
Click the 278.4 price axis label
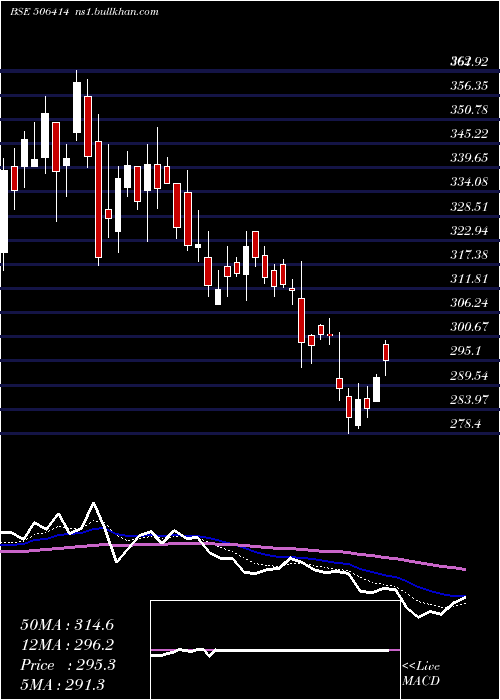click(466, 424)
